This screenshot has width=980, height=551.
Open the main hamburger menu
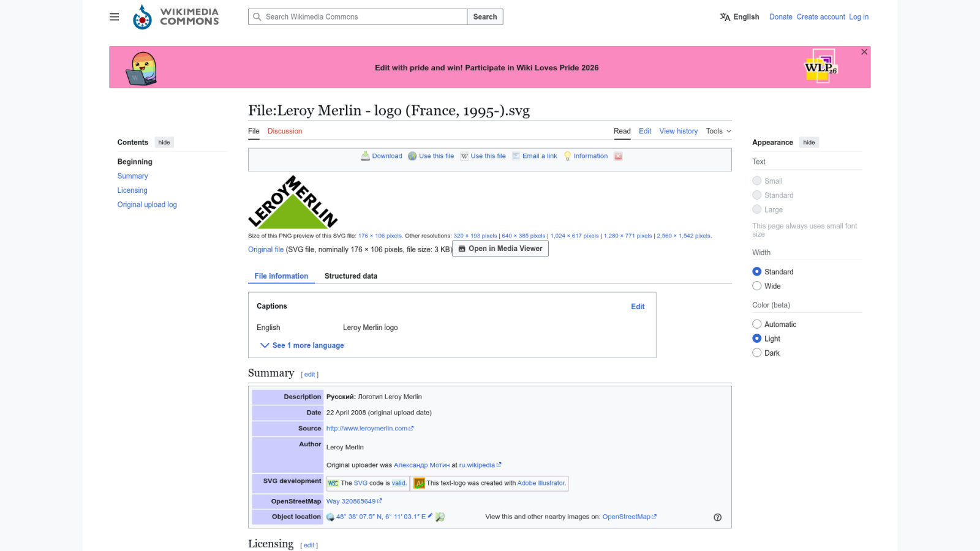tap(114, 17)
